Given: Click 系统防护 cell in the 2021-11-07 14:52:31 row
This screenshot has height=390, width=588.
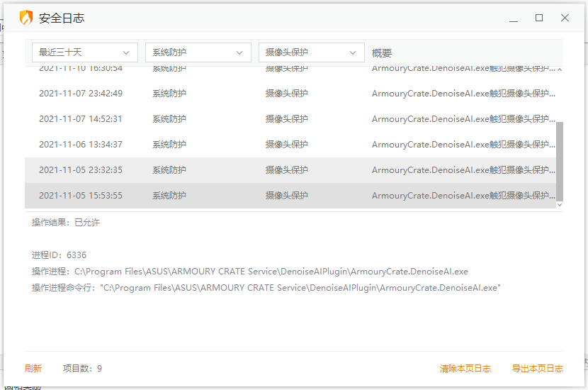Looking at the screenshot, I should coord(169,119).
